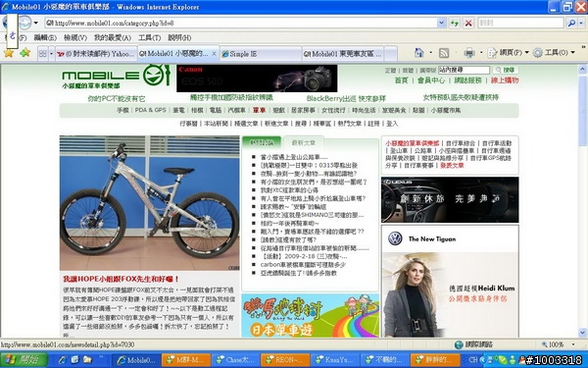Select the green 熱門討論 tab
The width and height of the screenshot is (588, 368).
coord(262,142)
